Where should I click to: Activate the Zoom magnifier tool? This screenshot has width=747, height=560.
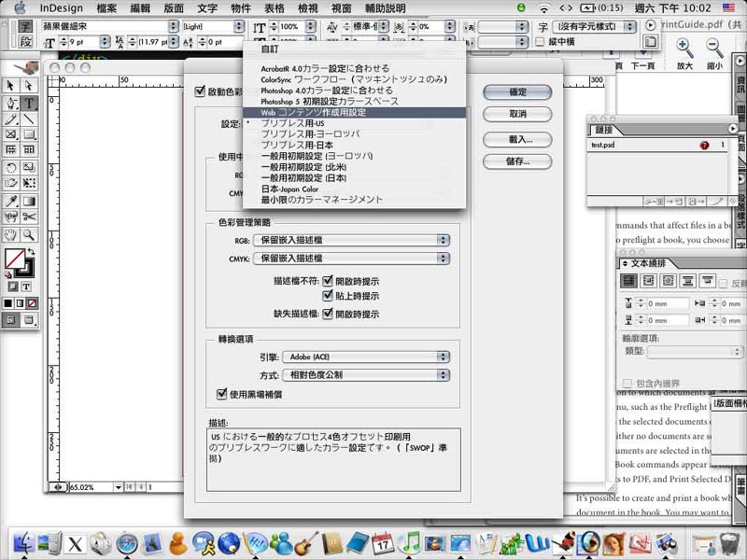(x=29, y=234)
